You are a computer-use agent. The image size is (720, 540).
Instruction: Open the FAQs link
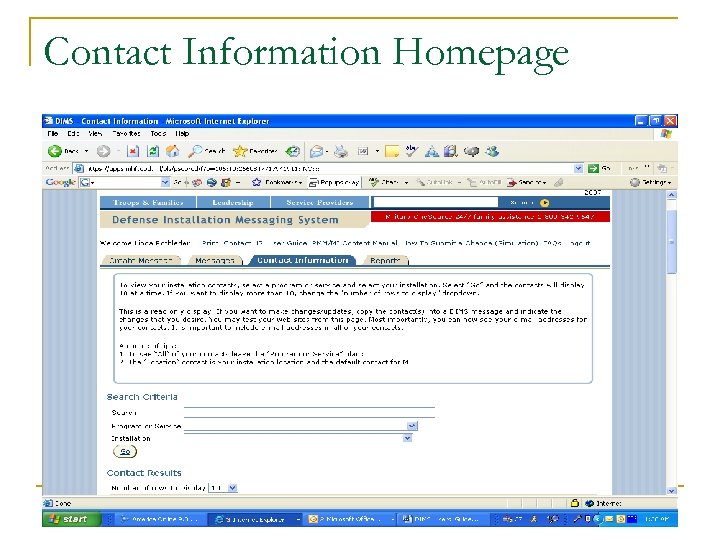point(552,243)
